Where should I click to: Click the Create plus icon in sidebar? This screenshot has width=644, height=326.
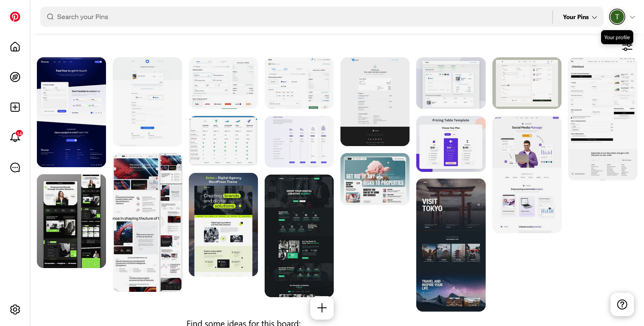(15, 107)
